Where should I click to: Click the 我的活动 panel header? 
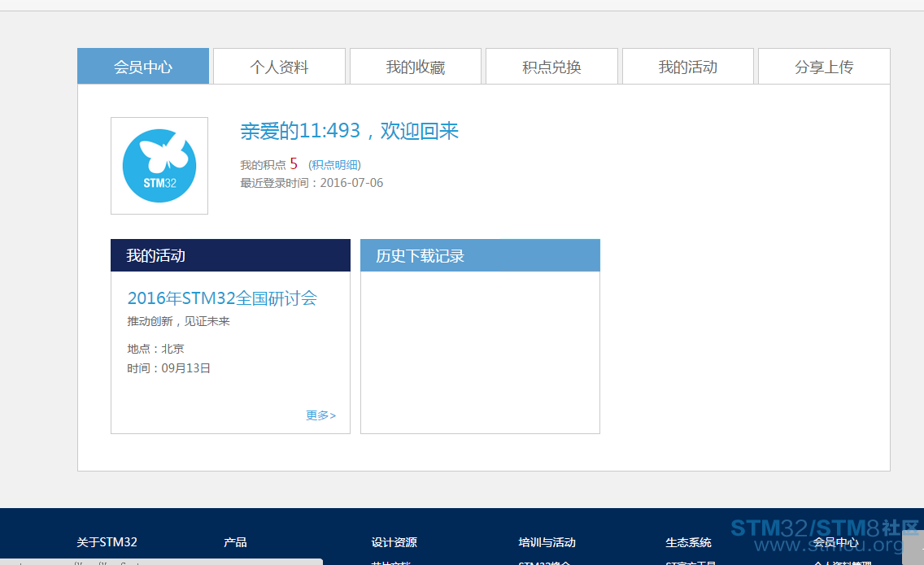tap(230, 255)
